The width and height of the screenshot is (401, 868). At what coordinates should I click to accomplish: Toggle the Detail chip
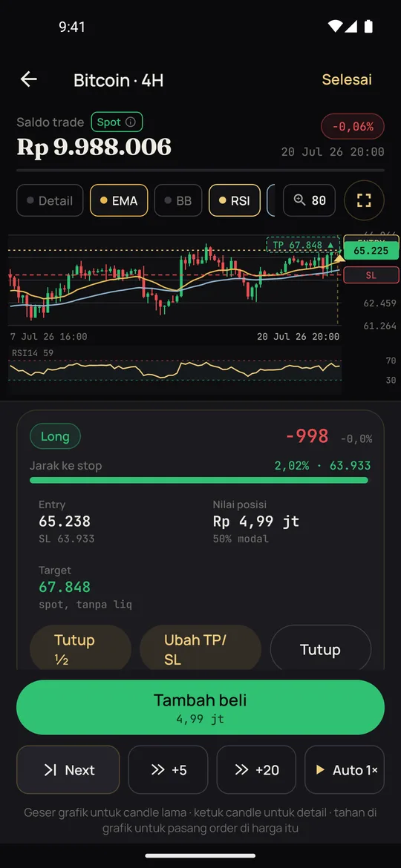pyautogui.click(x=50, y=200)
